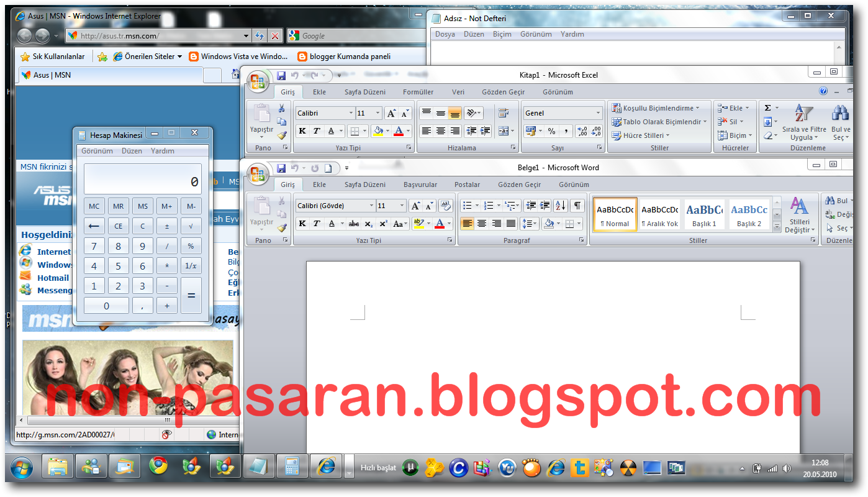The height and width of the screenshot is (497, 868).
Task: Expand the Word styles gallery More arrow
Action: pos(777,227)
